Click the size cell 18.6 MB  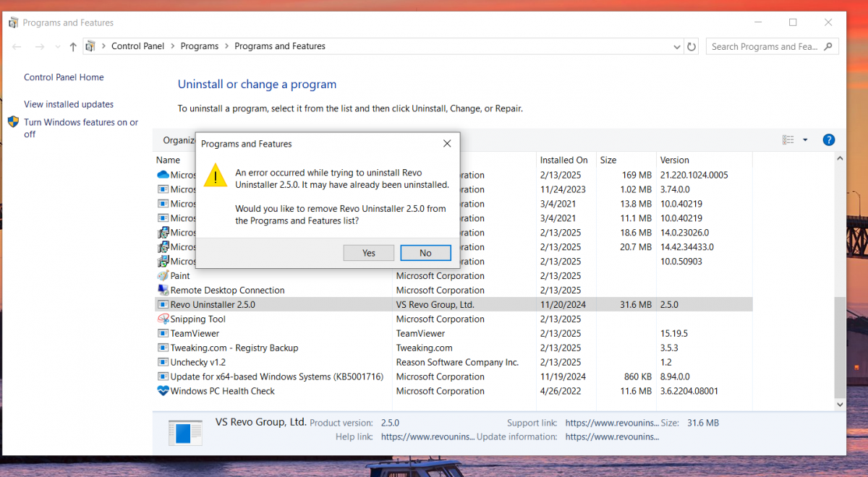(x=637, y=233)
